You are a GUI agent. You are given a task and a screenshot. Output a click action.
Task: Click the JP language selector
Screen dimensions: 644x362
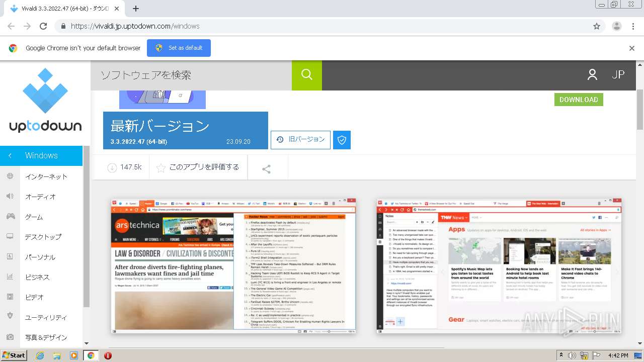tap(618, 75)
